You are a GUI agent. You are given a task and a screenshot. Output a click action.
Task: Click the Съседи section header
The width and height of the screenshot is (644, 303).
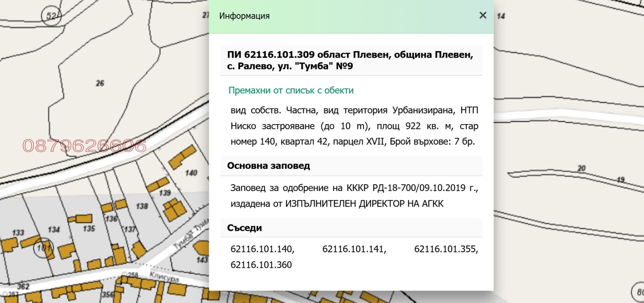244,228
